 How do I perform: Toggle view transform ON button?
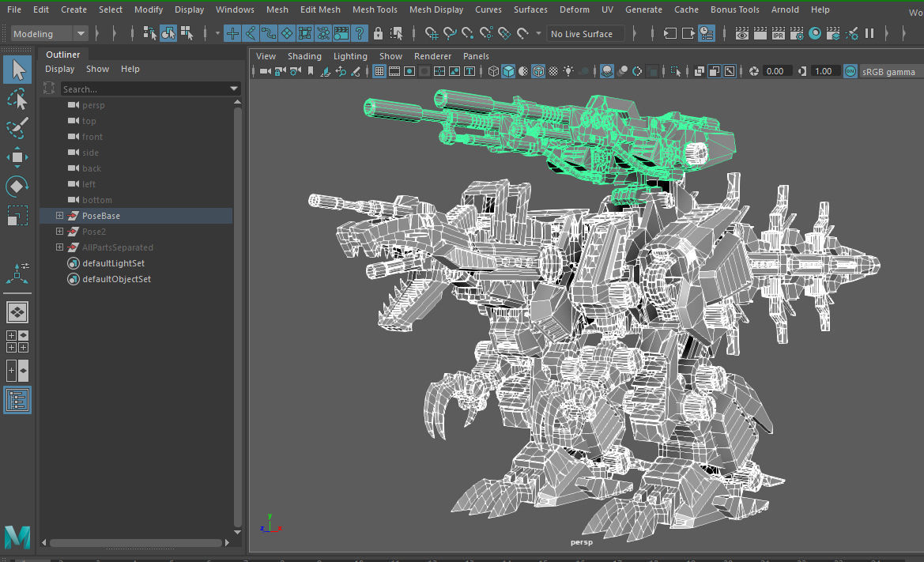click(850, 71)
